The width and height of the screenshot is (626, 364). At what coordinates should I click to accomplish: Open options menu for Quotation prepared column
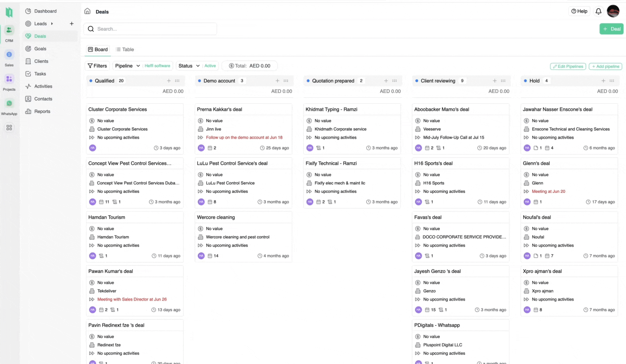(x=394, y=81)
